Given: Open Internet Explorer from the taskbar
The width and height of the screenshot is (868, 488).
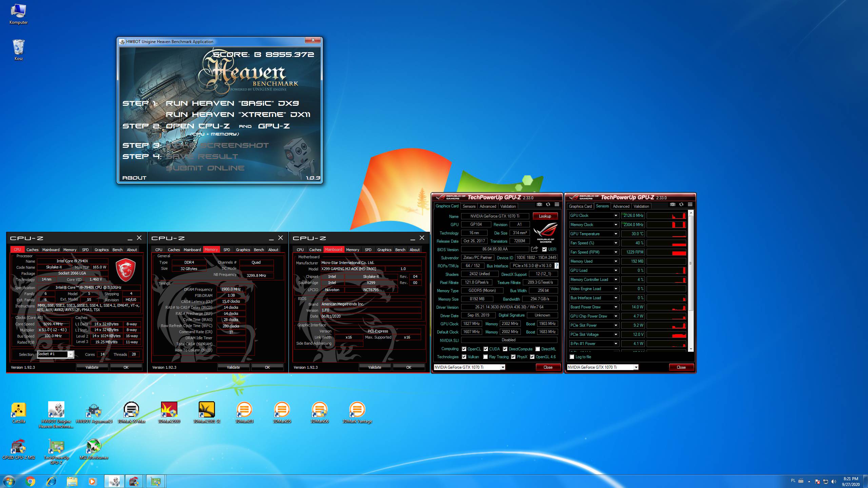Looking at the screenshot, I should 51,481.
